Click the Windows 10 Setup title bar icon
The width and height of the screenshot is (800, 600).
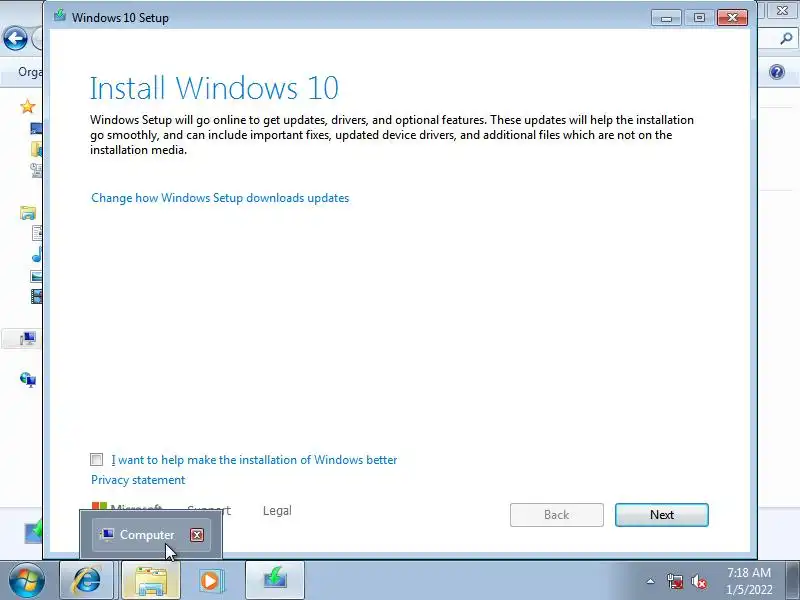[x=60, y=15]
